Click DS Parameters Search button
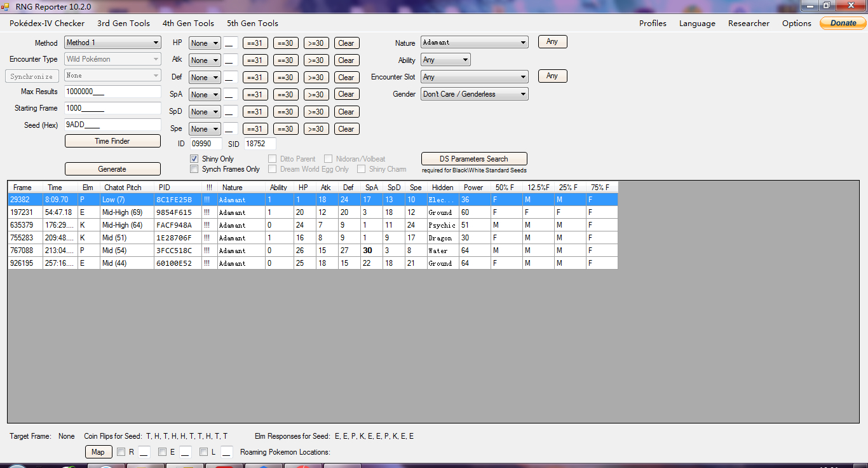868x468 pixels. (x=474, y=159)
